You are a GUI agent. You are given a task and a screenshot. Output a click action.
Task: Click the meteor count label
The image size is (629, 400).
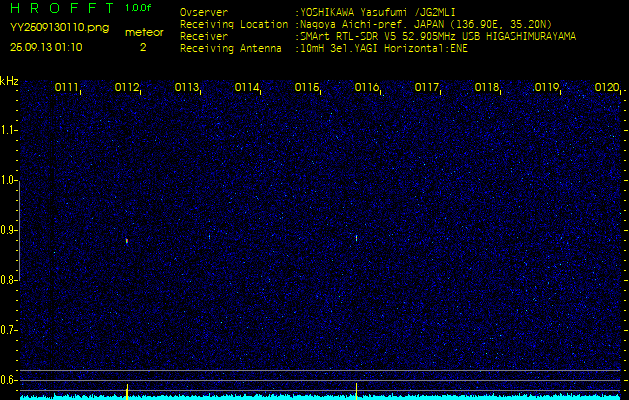[x=144, y=32]
